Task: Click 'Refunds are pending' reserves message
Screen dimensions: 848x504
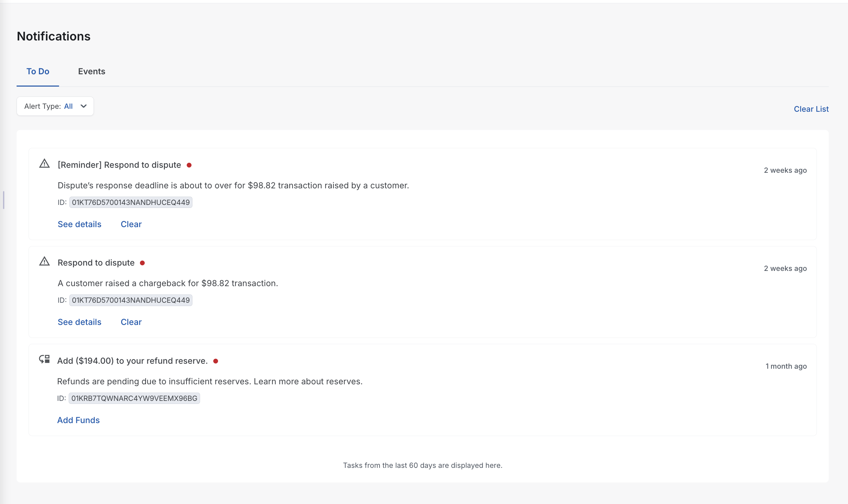Action: 210,381
